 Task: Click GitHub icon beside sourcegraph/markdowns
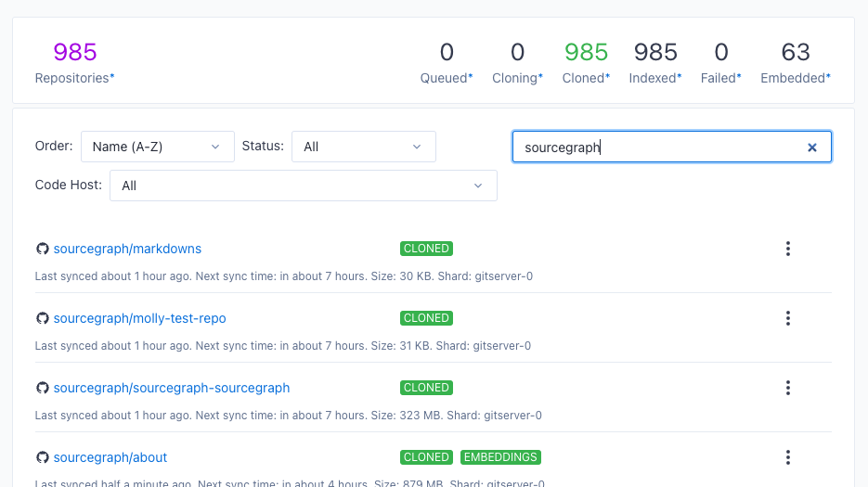point(42,249)
